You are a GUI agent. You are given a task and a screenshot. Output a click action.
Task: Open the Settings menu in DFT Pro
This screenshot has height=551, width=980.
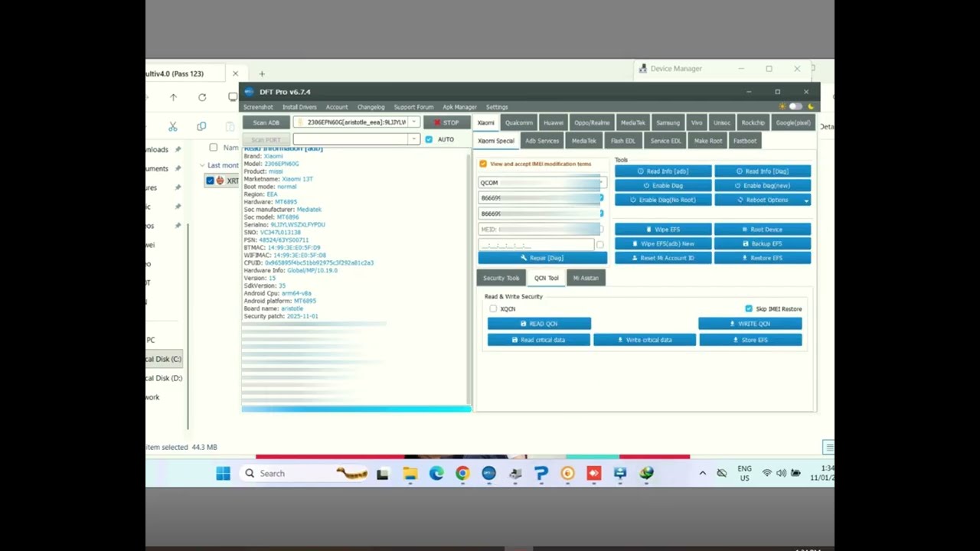pyautogui.click(x=497, y=107)
